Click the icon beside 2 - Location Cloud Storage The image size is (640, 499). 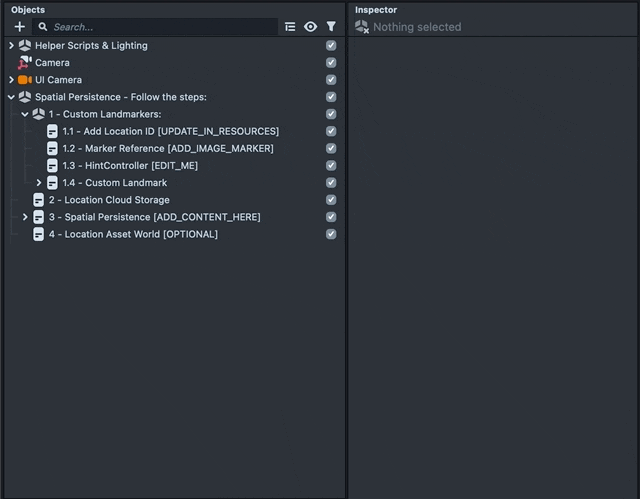pos(38,200)
